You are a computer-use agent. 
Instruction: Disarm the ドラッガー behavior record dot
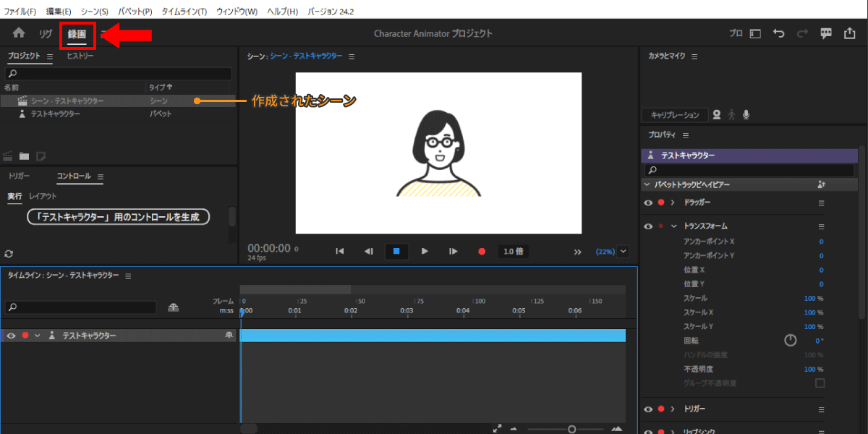click(660, 203)
